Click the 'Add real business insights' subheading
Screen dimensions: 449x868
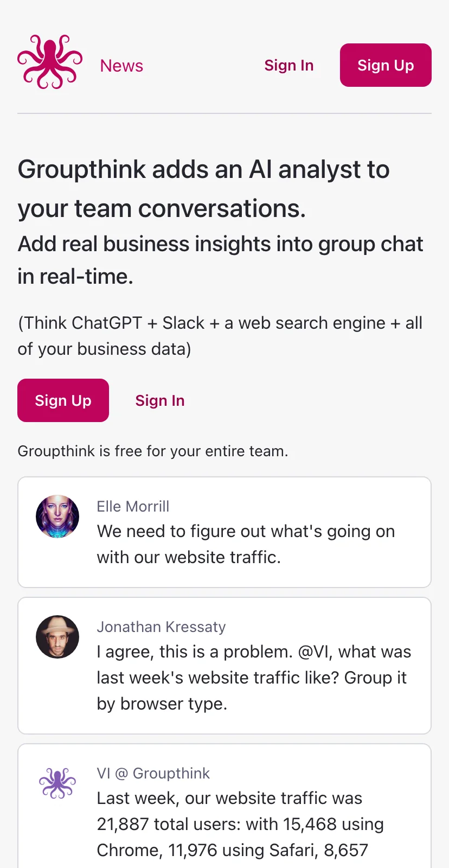point(220,260)
